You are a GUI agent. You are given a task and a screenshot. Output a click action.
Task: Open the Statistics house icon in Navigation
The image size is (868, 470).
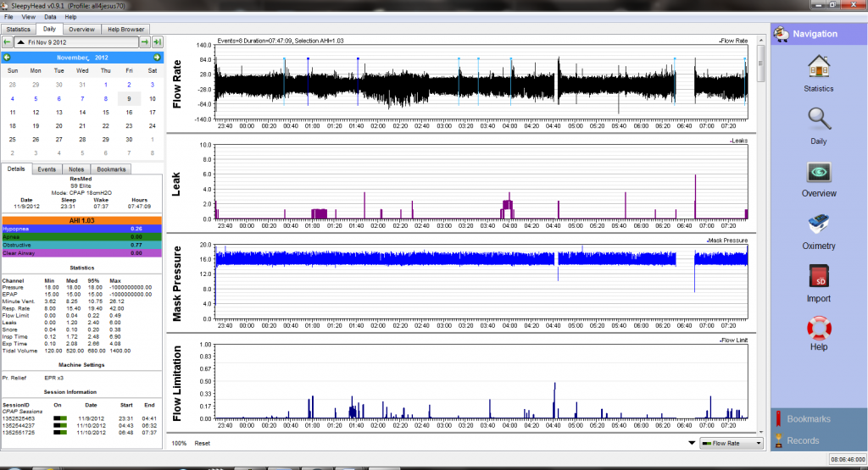(x=818, y=67)
